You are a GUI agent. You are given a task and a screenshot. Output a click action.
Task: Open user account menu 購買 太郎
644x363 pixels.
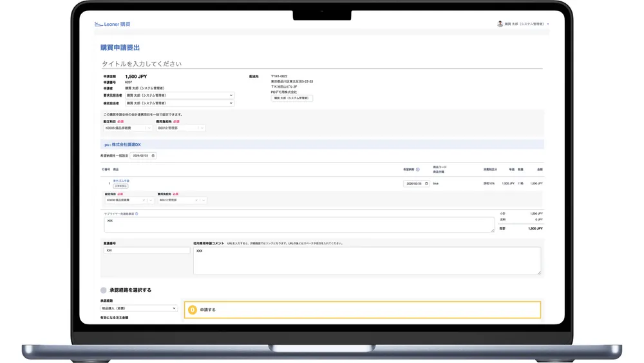point(526,24)
